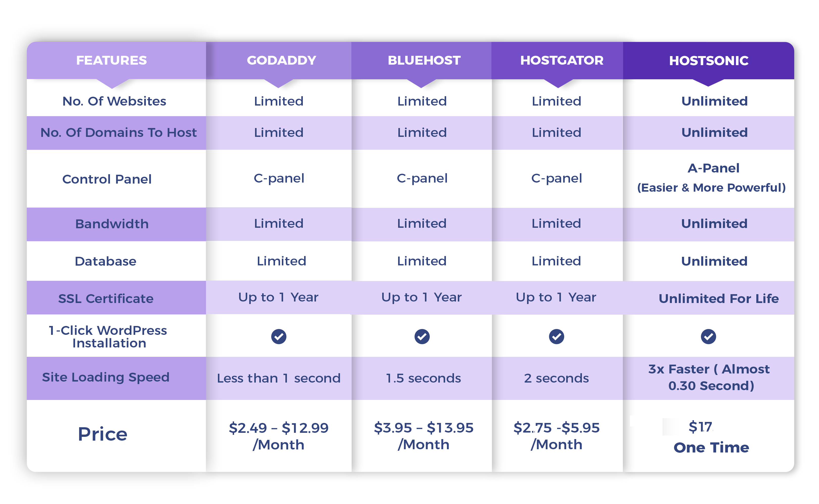
Task: Select the GODADDY column header
Action: 281,60
